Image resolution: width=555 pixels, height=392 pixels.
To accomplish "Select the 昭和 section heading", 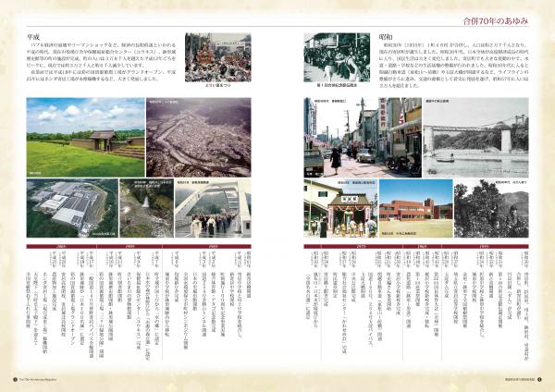I will [x=385, y=37].
